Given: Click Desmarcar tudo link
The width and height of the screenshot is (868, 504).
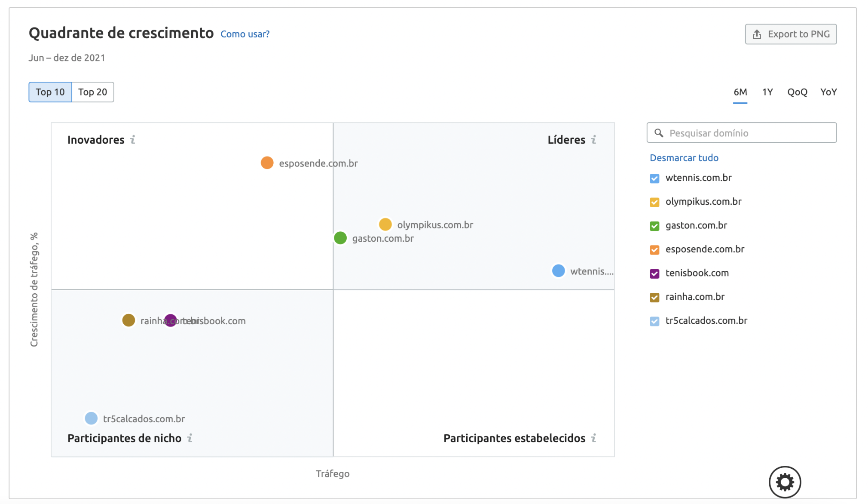Looking at the screenshot, I should [684, 158].
